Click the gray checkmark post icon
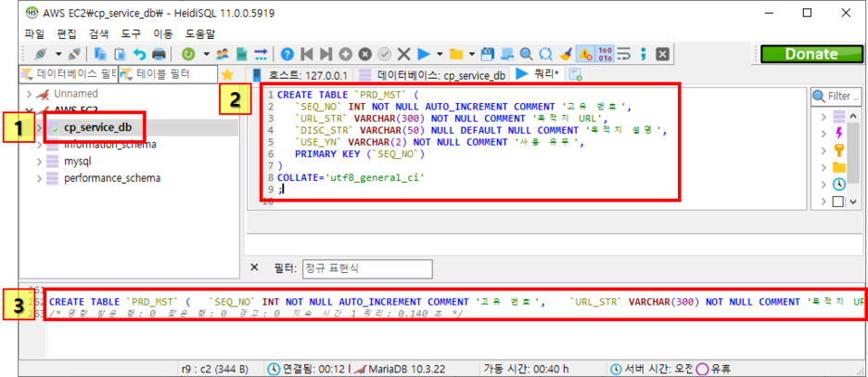This screenshot has height=377, width=868. [384, 54]
